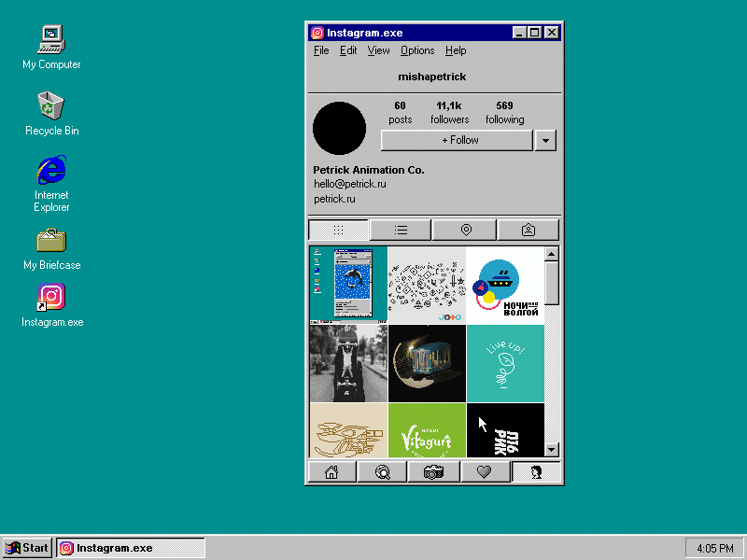747x560 pixels.
Task: Open the Follow options dropdown arrow
Action: pyautogui.click(x=544, y=140)
